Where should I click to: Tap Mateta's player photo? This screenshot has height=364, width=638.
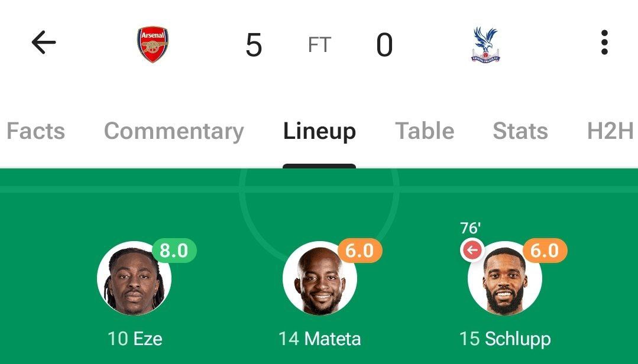coord(319,278)
